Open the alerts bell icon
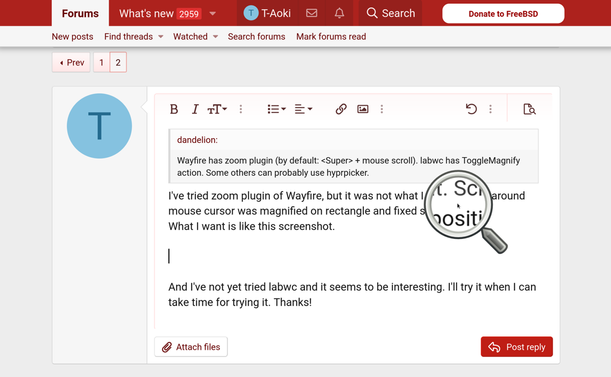Screen dimensions: 611x377 click(339, 13)
